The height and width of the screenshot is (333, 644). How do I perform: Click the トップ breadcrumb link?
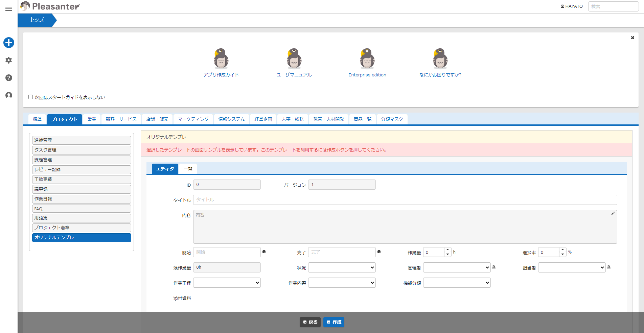(37, 20)
